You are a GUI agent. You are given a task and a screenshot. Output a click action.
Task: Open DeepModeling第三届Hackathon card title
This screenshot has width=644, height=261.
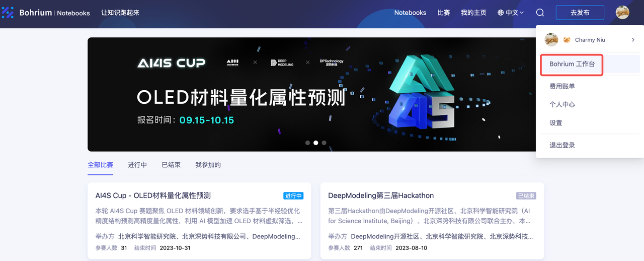(381, 195)
